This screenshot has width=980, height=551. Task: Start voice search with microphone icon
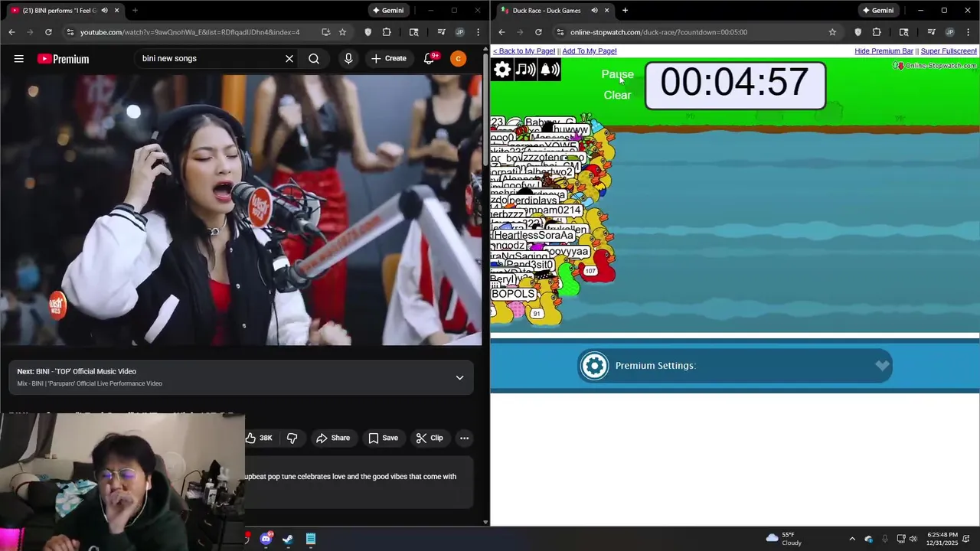tap(348, 59)
